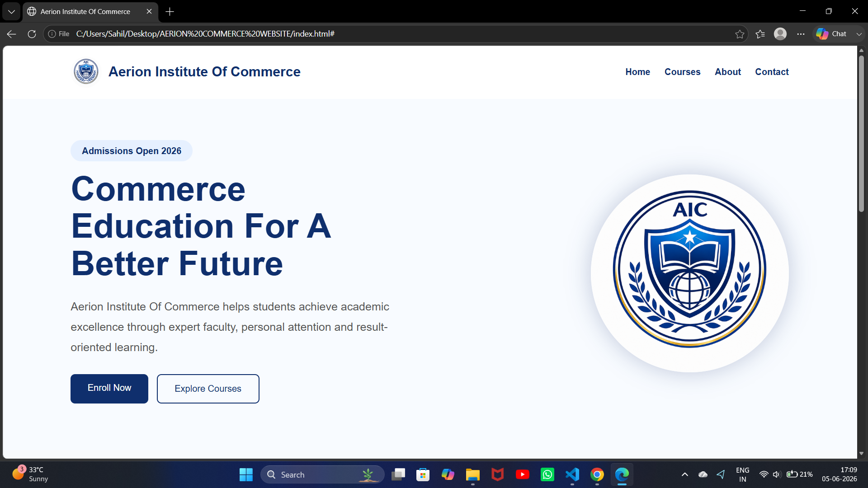Open the Windows Start menu
This screenshot has height=488, width=868.
click(x=246, y=475)
